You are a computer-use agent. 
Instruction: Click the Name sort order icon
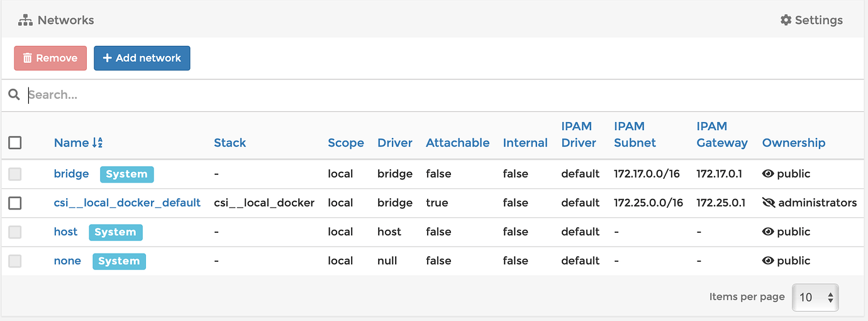pyautogui.click(x=97, y=143)
